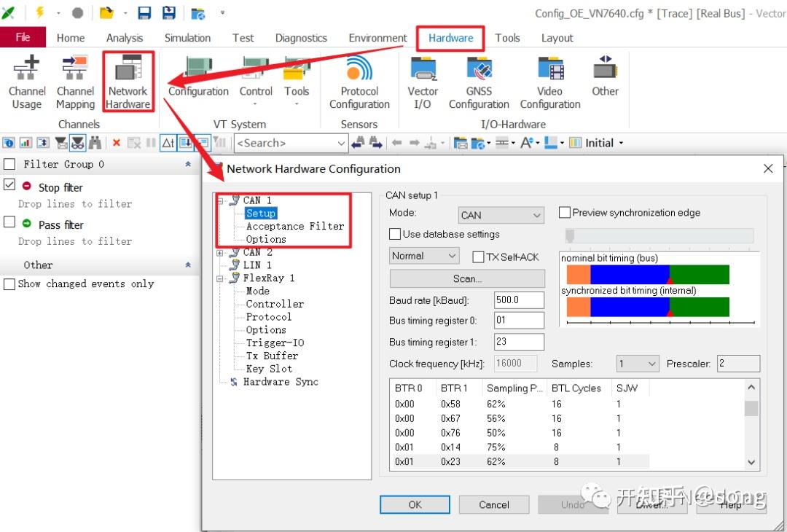Click Cancel in Network Hardware Configuration
Viewport: 787px width, 532px height.
pos(494,504)
